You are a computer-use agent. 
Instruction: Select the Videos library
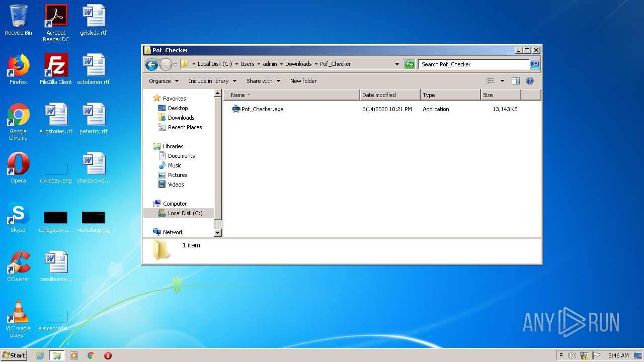click(x=176, y=185)
